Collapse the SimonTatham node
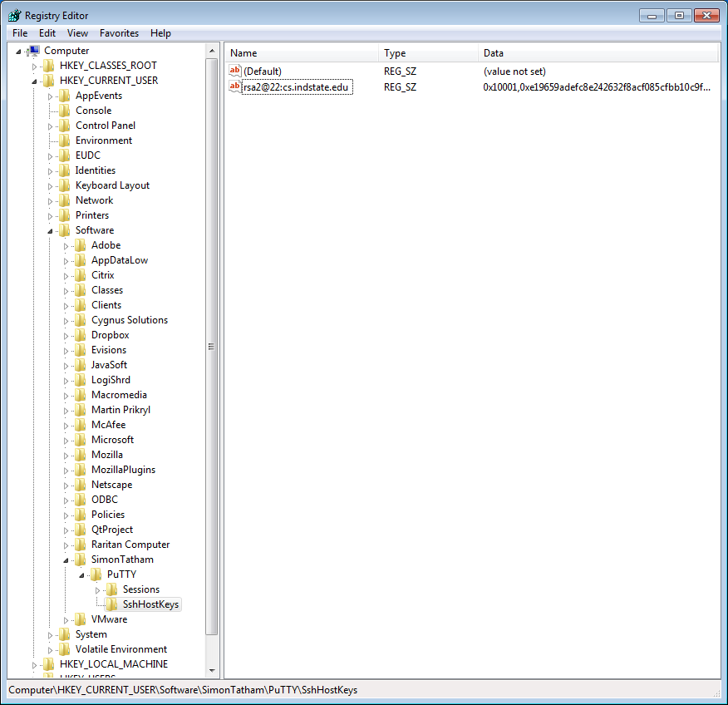The image size is (728, 705). pyautogui.click(x=66, y=560)
